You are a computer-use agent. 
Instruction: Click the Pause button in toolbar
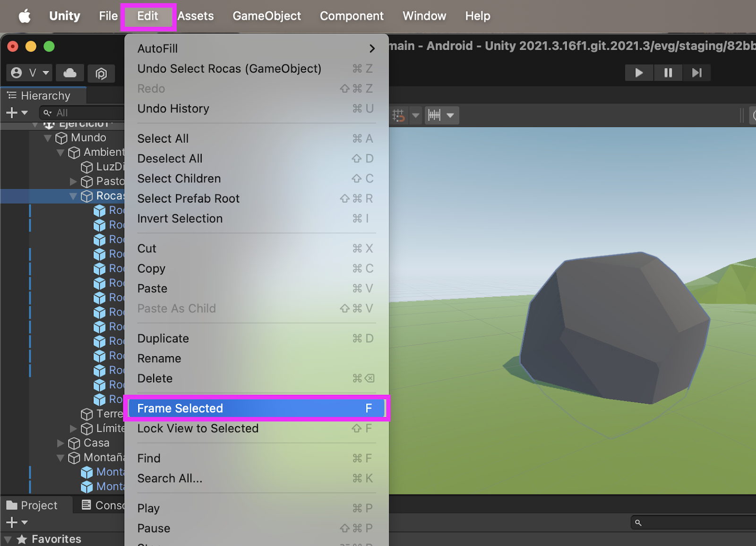point(668,73)
